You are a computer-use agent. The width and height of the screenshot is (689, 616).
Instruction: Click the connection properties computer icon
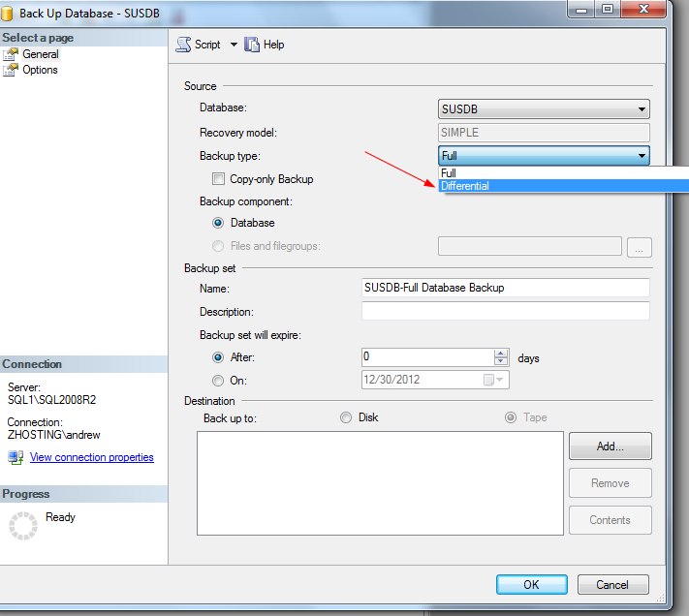point(16,457)
